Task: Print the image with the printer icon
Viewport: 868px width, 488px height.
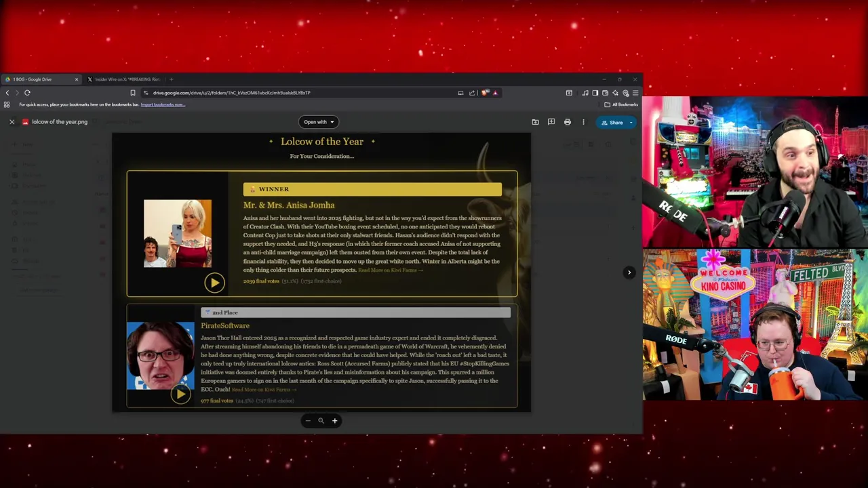Action: click(x=568, y=122)
